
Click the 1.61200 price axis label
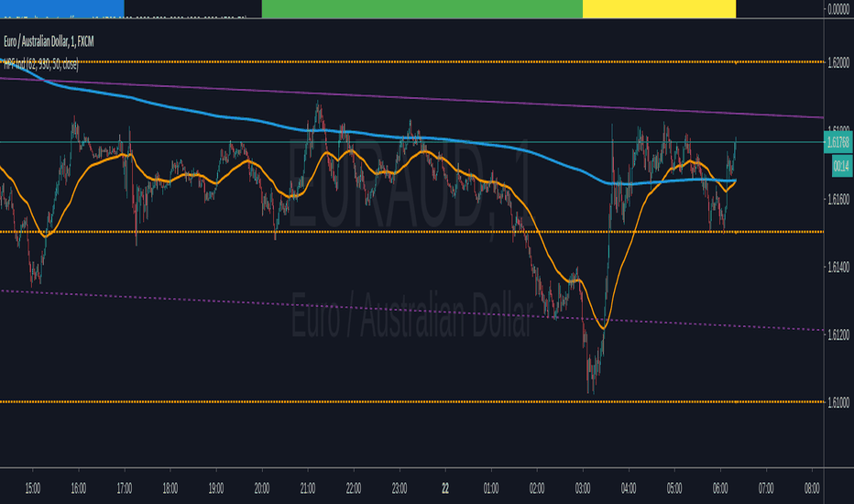pos(838,334)
